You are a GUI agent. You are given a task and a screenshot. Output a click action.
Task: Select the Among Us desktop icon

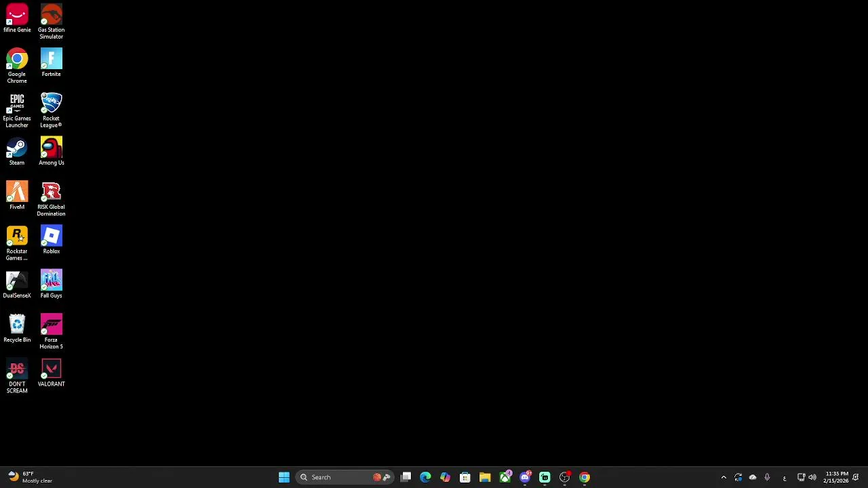point(51,152)
